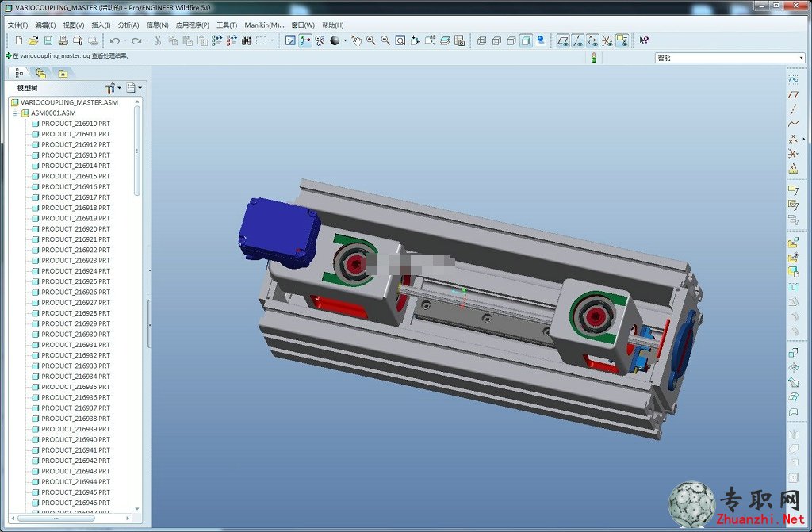Switch to Shading display style

pos(527,40)
